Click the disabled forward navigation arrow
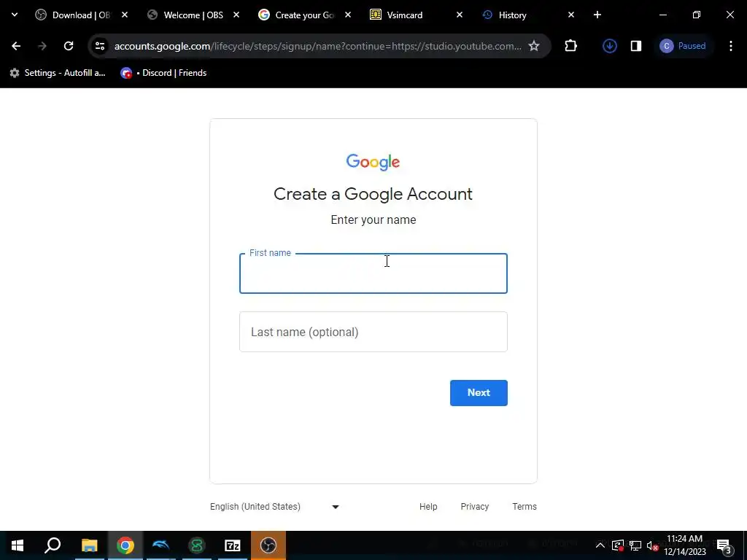Image resolution: width=747 pixels, height=560 pixels. point(42,46)
